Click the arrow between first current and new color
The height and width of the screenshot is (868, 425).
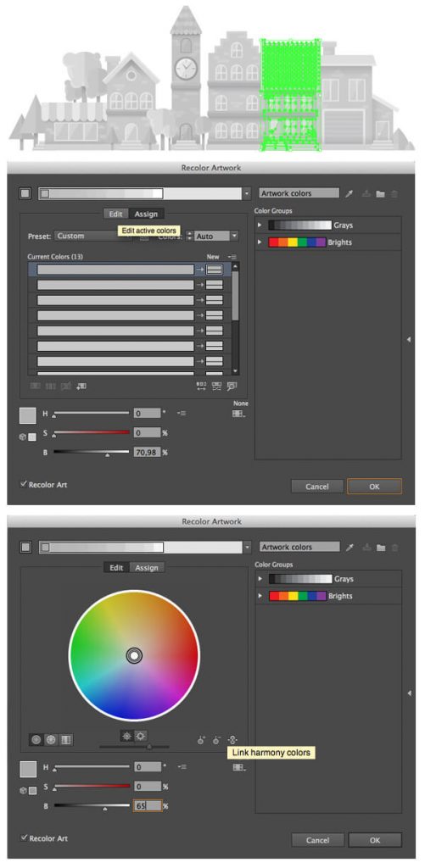point(199,270)
